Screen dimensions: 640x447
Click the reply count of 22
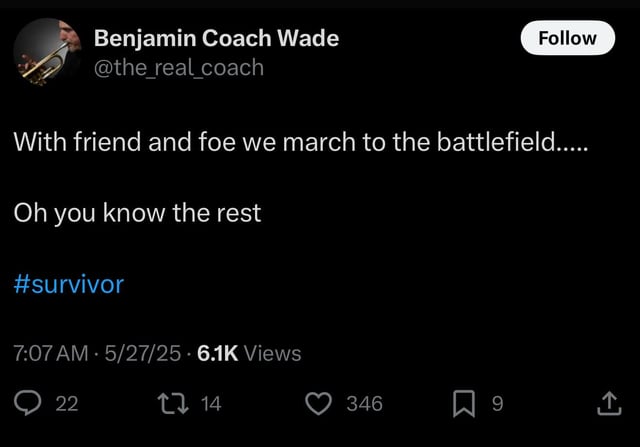point(66,403)
